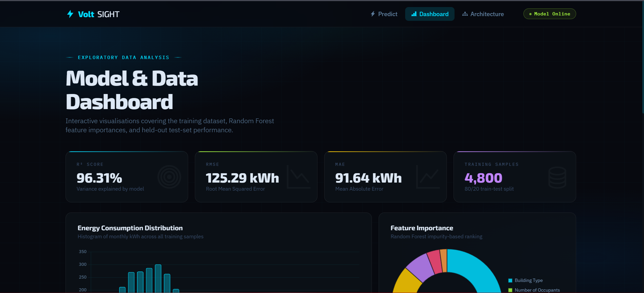The width and height of the screenshot is (644, 293).
Task: Click the 91.64 kWh MAE value
Action: 368,178
